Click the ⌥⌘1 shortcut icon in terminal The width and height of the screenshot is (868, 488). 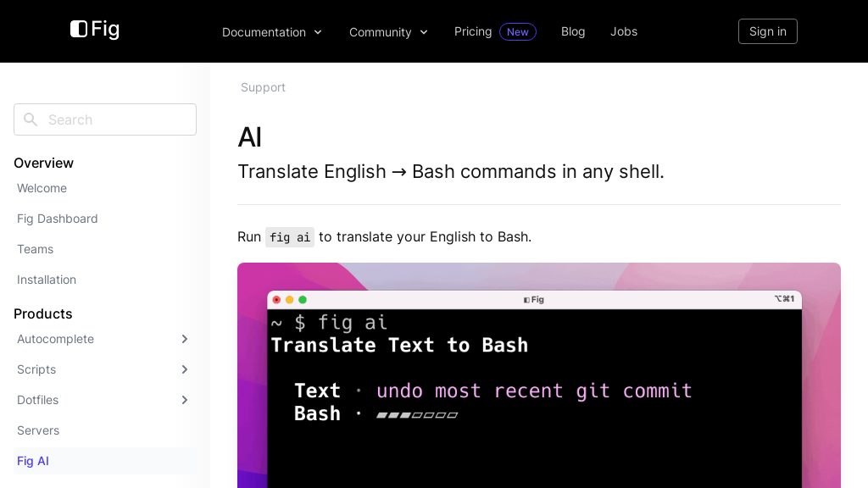(784, 299)
